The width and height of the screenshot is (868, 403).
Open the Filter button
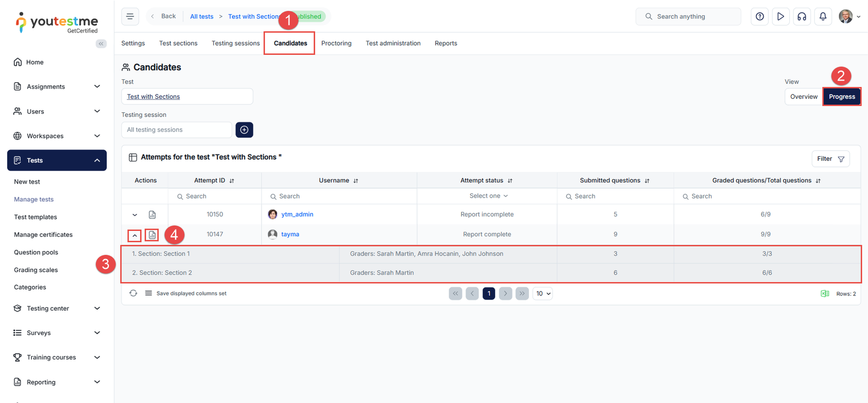(x=830, y=159)
